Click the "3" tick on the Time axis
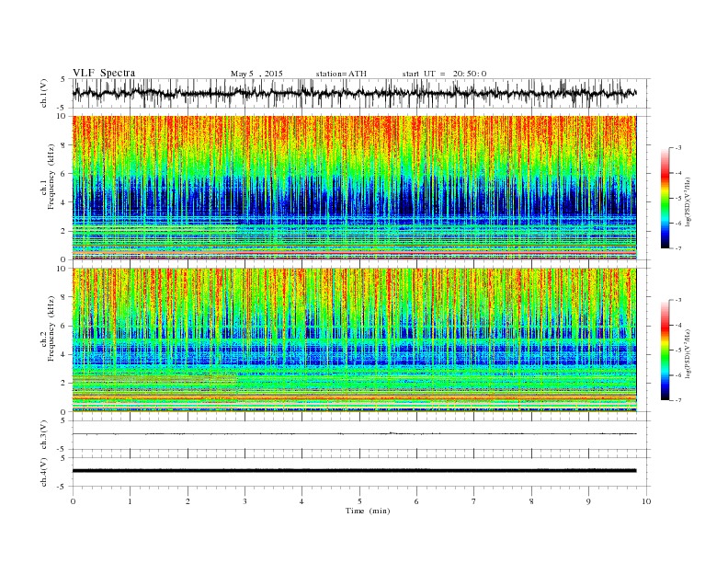728x563 pixels. [x=245, y=501]
